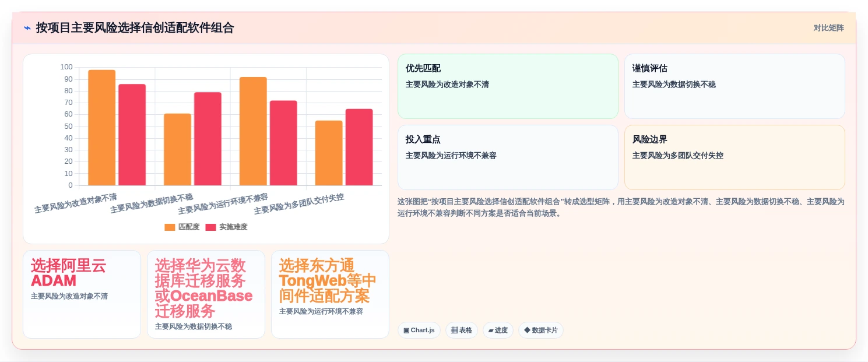Screen dimensions: 868x362
Task: Click the x-axis label 主要风险为改造对象不清
Action: coord(76,203)
